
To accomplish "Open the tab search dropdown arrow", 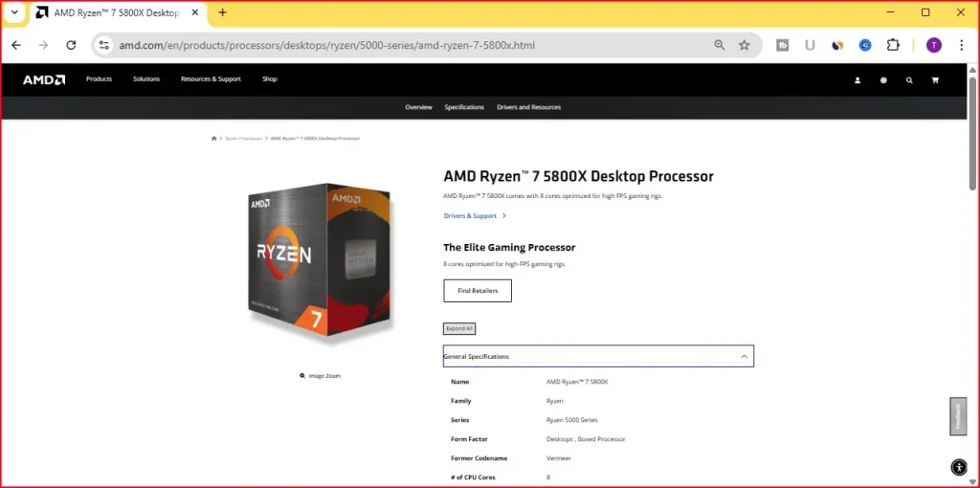I will point(14,12).
